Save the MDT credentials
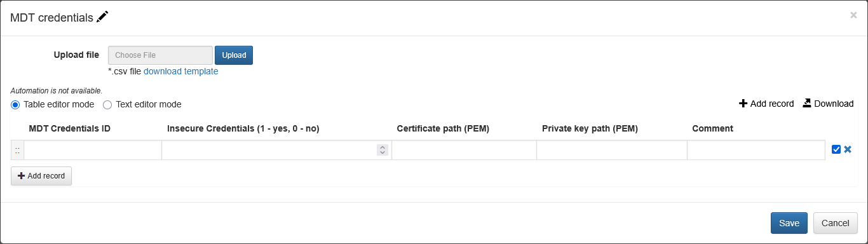 tap(789, 223)
